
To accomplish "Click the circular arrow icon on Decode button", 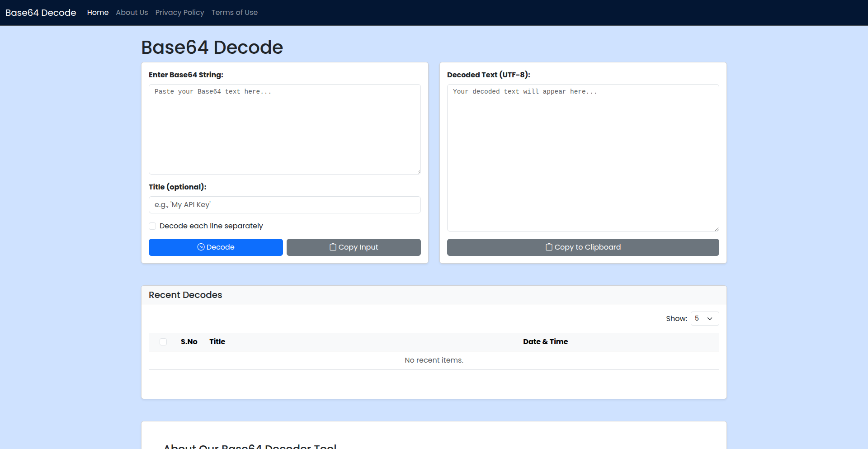I will click(201, 247).
